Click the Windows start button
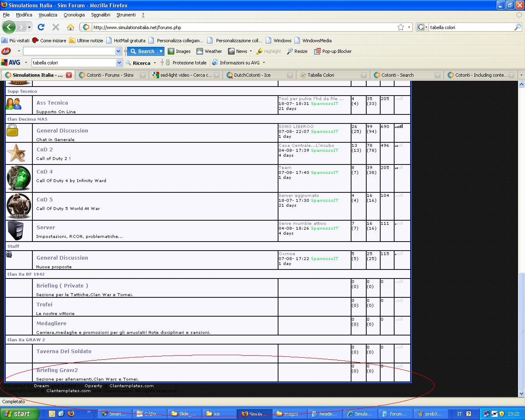The width and height of the screenshot is (525, 420). point(19,414)
